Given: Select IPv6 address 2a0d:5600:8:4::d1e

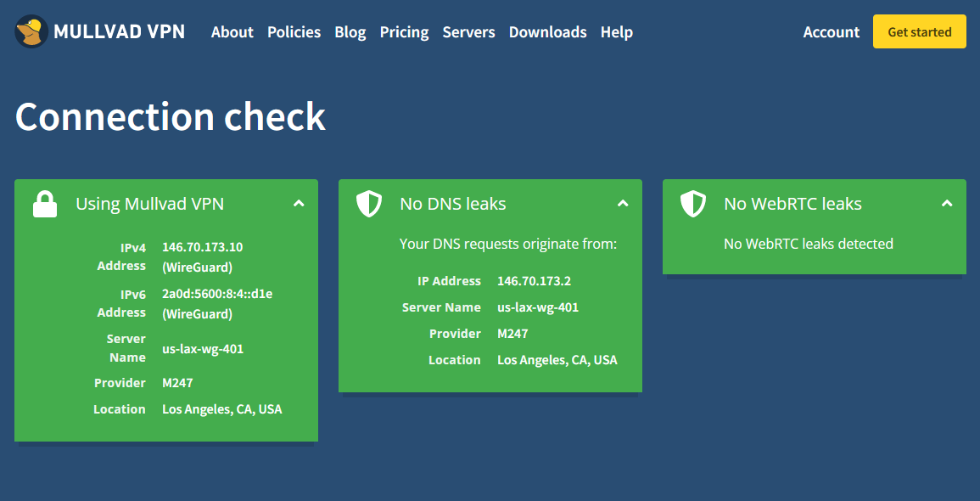Looking at the screenshot, I should [217, 294].
